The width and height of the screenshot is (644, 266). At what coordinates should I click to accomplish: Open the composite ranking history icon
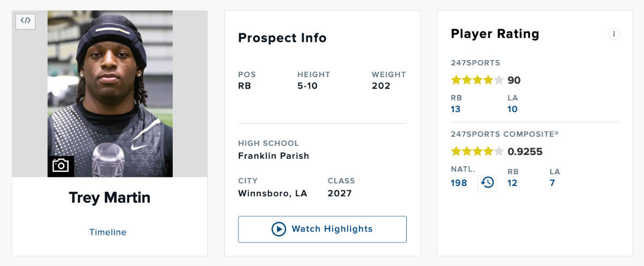point(487,183)
